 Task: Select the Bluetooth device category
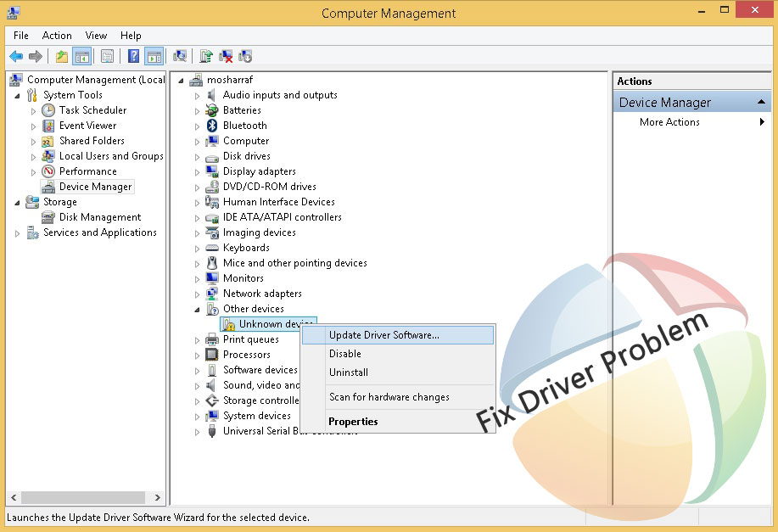pyautogui.click(x=244, y=126)
